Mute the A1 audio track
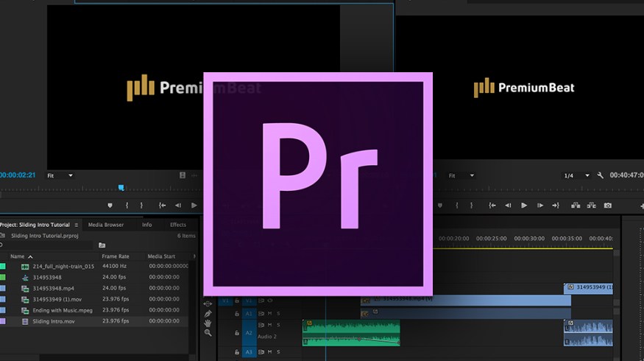This screenshot has height=361, width=644. click(269, 313)
